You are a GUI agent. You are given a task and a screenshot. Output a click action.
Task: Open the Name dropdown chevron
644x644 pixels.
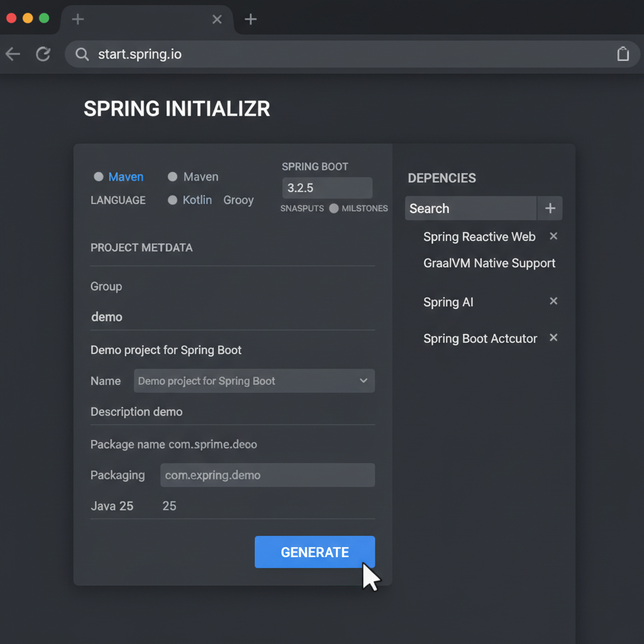tap(364, 380)
